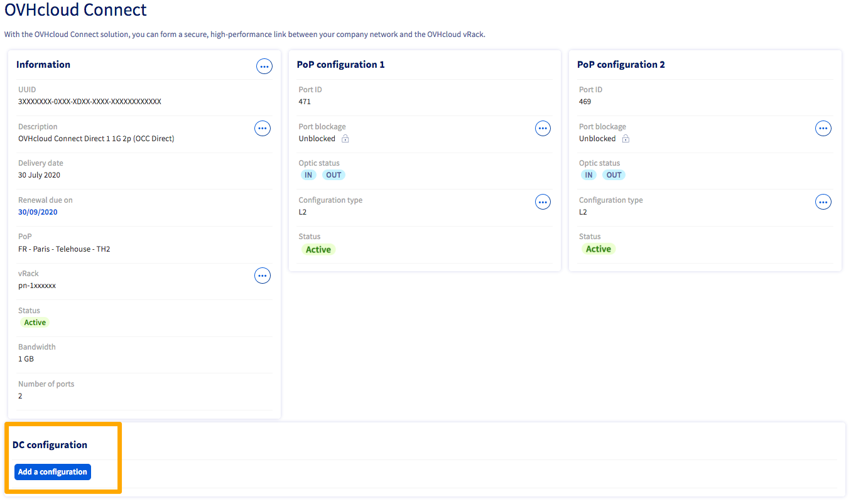Image resolution: width=851 pixels, height=504 pixels.
Task: Click the IN optic status badge in PoP configuration 1
Action: point(308,175)
